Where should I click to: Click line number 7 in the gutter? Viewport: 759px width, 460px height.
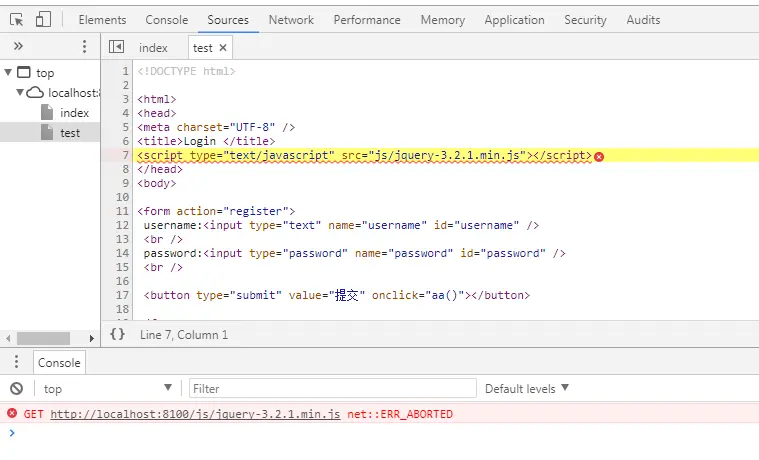coord(125,155)
